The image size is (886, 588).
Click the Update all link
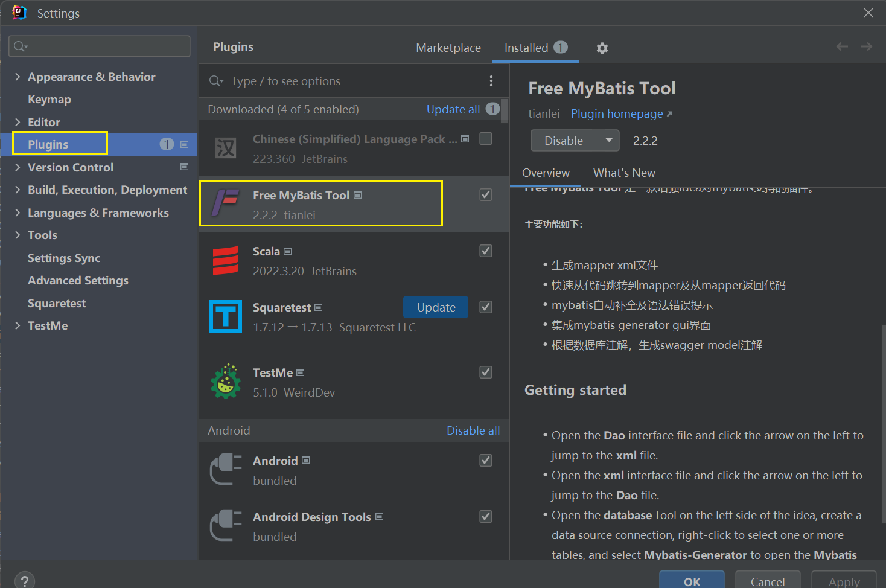[x=453, y=109]
